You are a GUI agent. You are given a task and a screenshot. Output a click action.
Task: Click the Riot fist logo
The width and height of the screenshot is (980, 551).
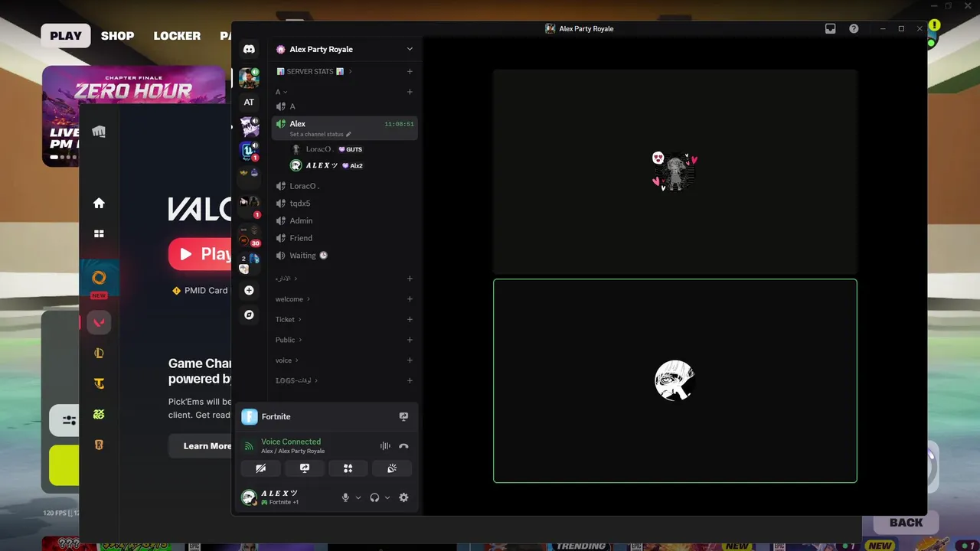coord(99,132)
